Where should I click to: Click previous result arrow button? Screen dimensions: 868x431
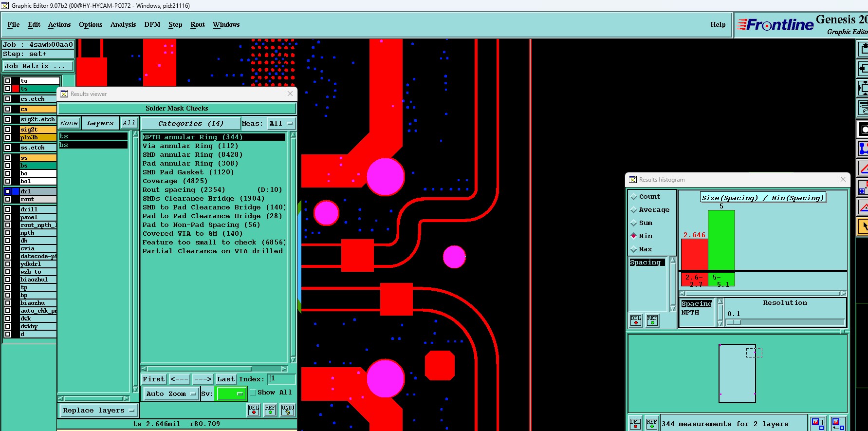[x=179, y=379]
